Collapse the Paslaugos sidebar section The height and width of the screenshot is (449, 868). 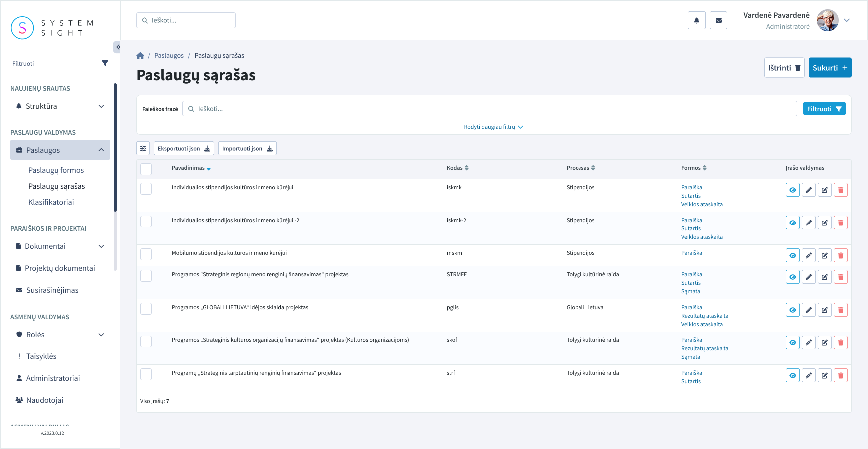(60, 150)
